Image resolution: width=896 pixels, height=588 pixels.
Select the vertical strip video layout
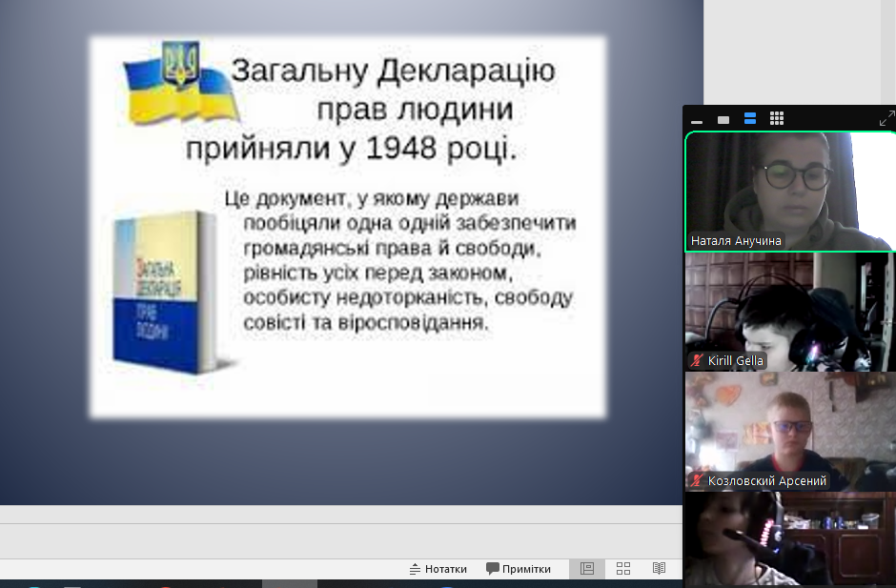coord(750,118)
